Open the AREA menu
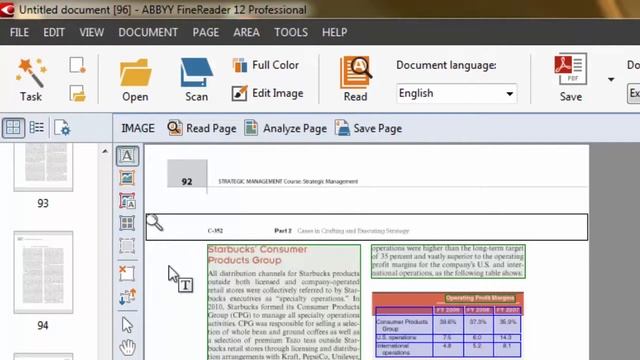The height and width of the screenshot is (360, 640). pos(246,32)
